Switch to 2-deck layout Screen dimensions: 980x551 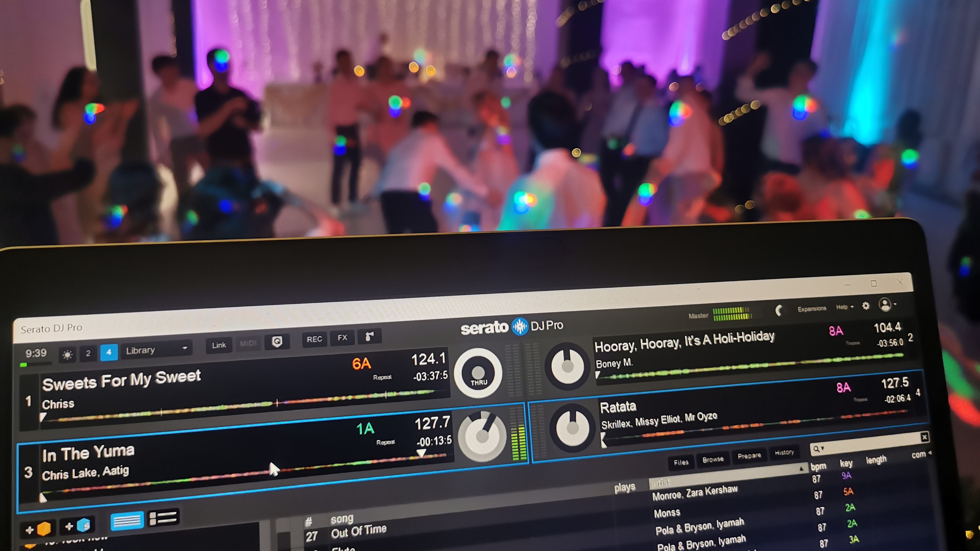point(88,353)
